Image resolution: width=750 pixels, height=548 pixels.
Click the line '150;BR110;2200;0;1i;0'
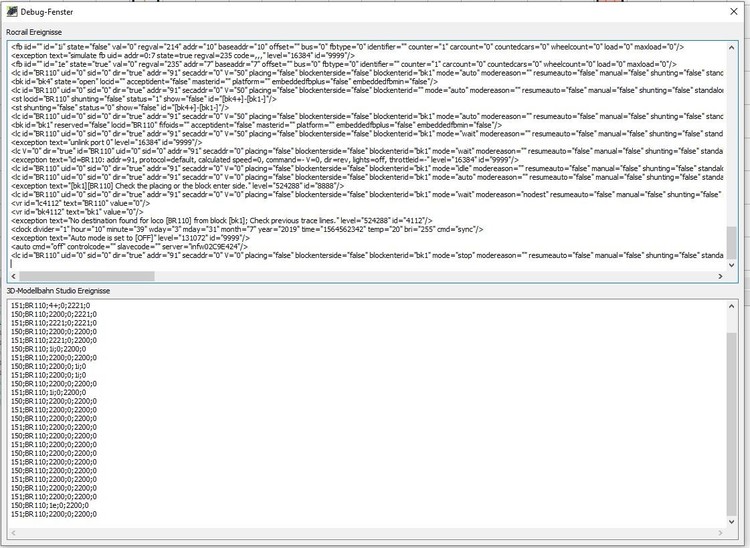click(48, 366)
